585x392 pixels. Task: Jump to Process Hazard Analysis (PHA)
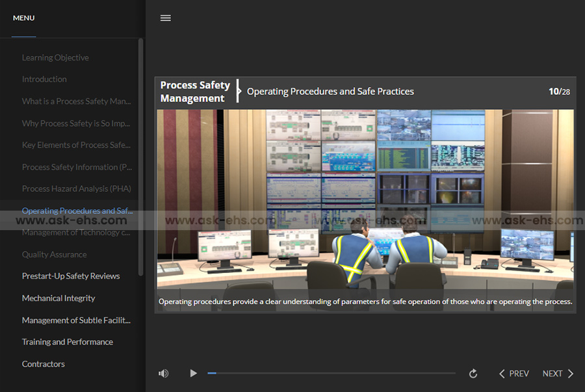pyautogui.click(x=76, y=189)
